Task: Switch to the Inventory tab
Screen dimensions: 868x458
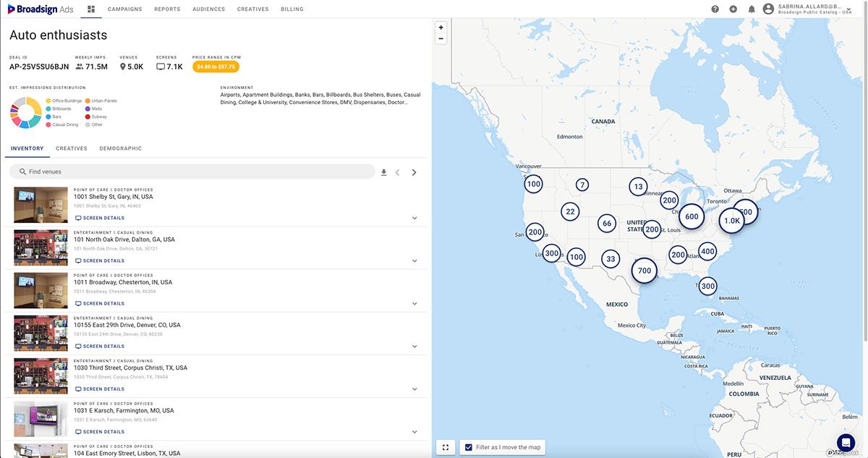Action: point(27,148)
